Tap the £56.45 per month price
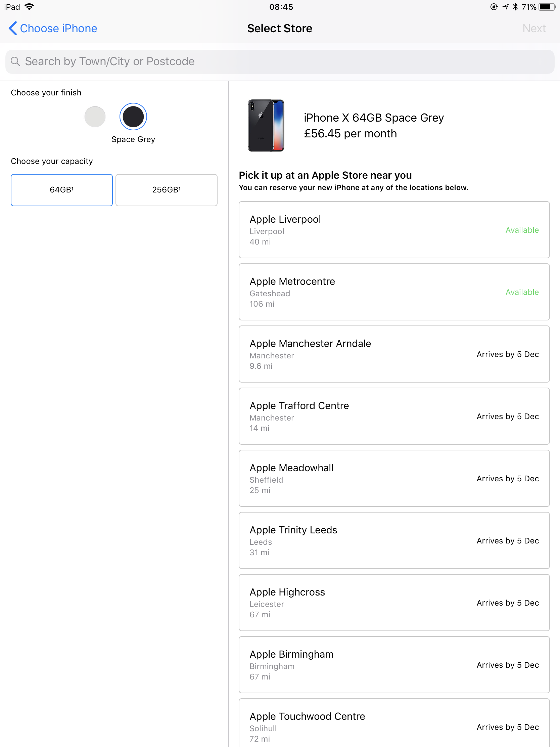 [x=351, y=134]
